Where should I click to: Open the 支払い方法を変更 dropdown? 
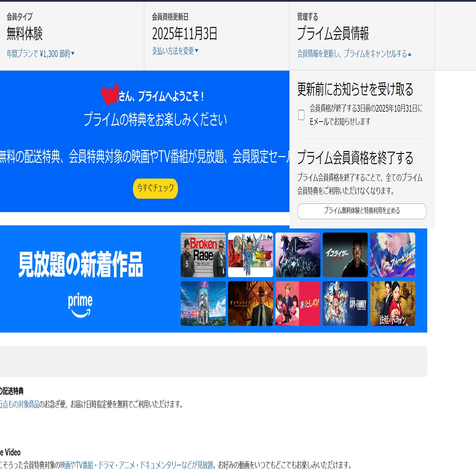[175, 51]
